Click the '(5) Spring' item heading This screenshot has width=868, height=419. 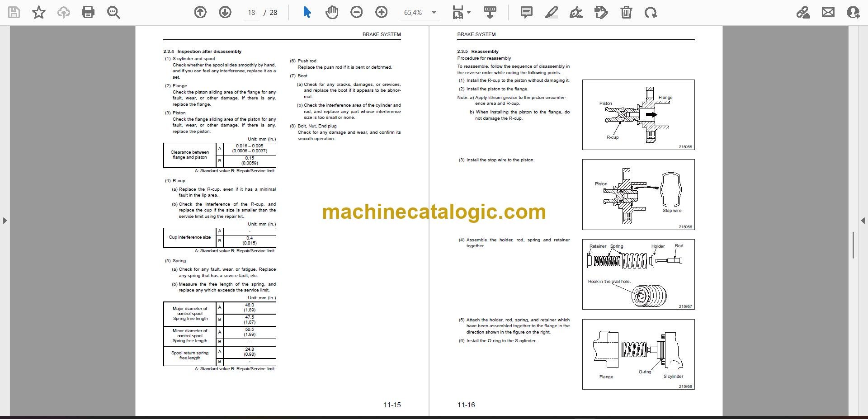click(x=175, y=261)
